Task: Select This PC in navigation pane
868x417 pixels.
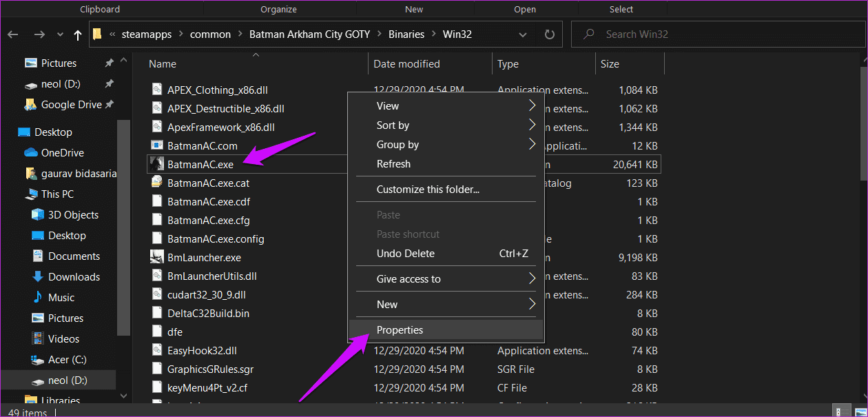Action: click(57, 194)
